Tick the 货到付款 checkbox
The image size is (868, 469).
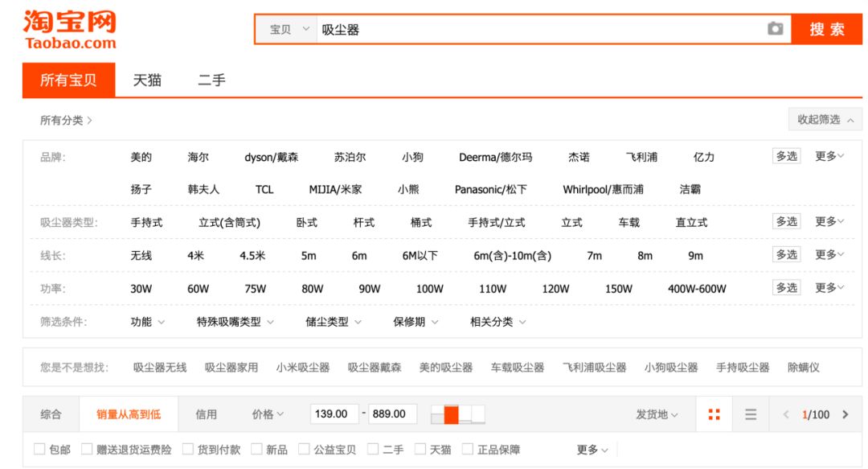188,449
